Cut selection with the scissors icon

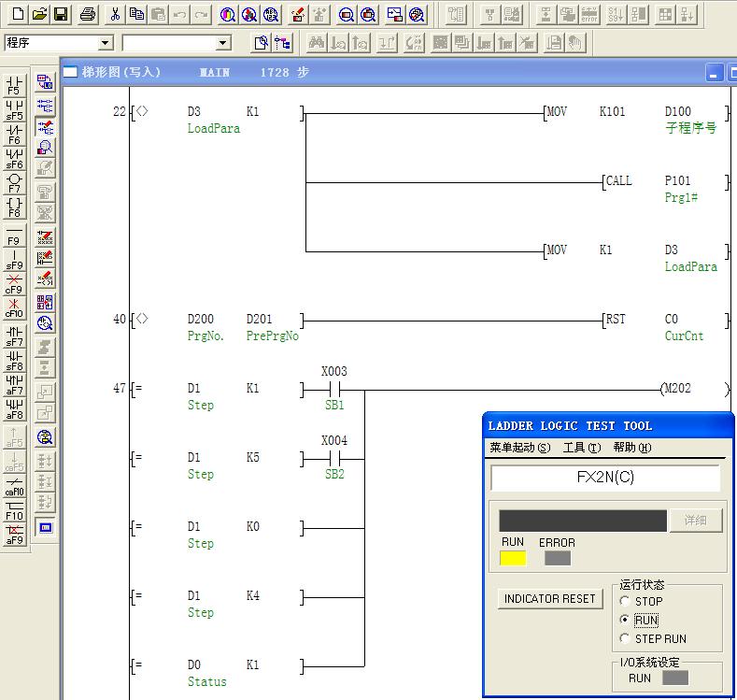115,14
